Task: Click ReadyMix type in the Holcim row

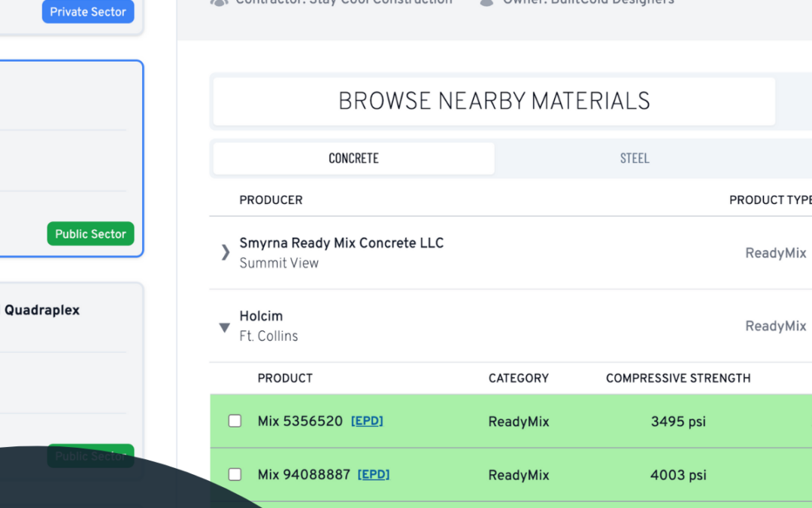Action: click(775, 326)
